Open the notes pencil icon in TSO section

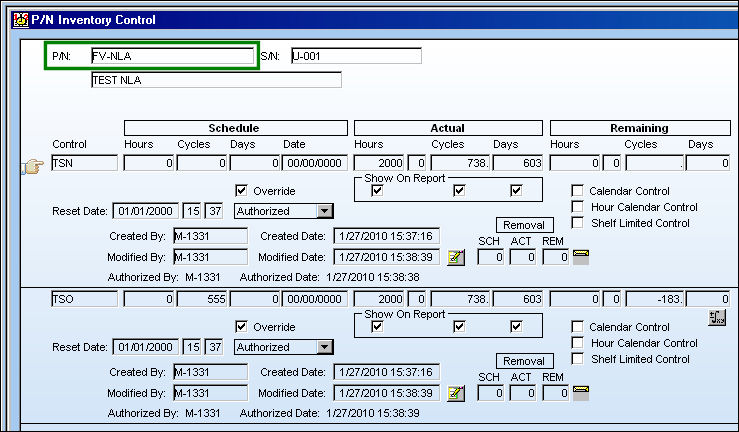456,393
